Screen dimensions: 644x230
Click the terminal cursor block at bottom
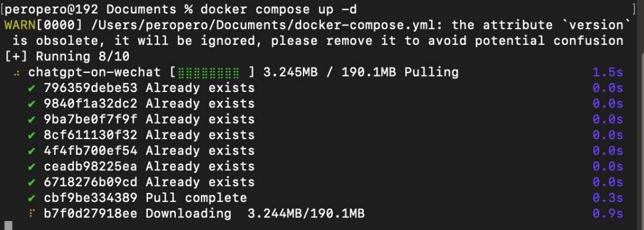8,225
